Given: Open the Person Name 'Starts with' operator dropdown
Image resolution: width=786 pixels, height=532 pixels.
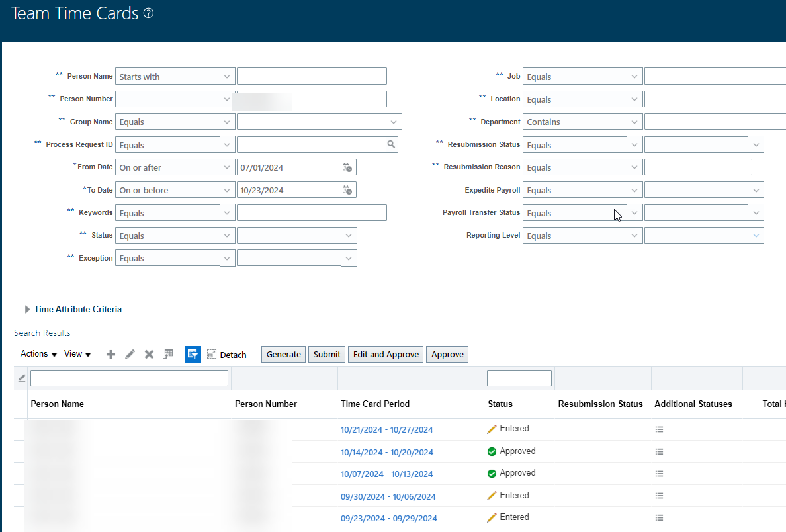Looking at the screenshot, I should [228, 75].
